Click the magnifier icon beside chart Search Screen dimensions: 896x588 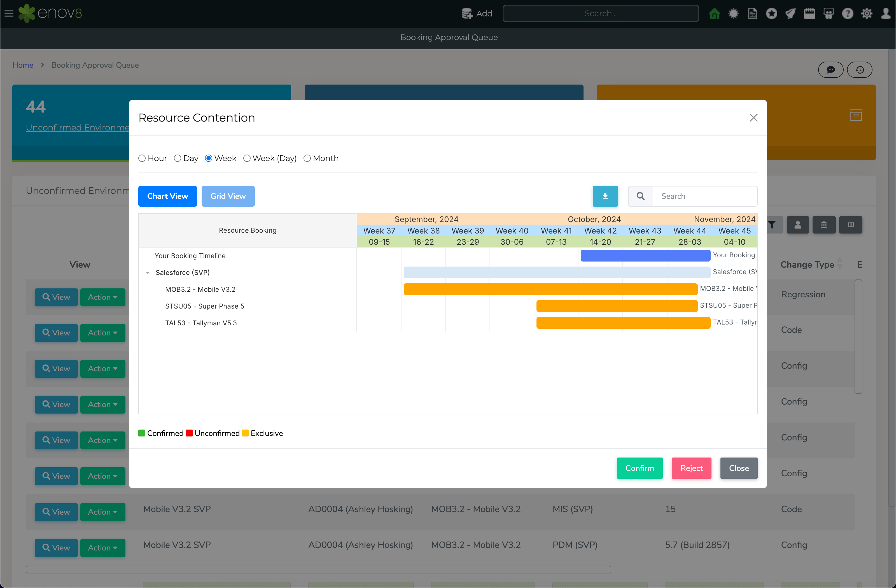tap(640, 196)
